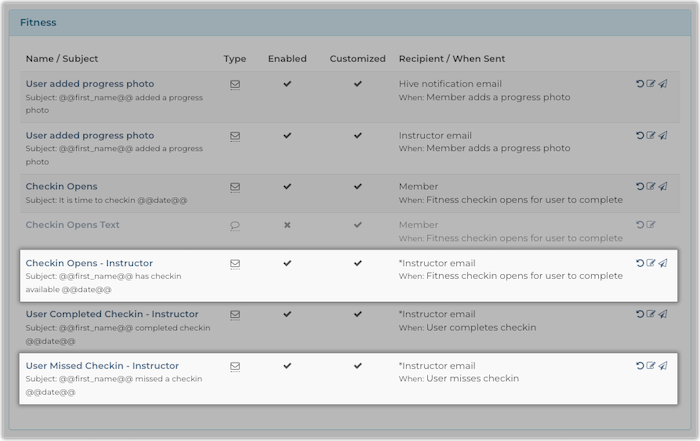Open the Checkin Opens - Instructor link
Image resolution: width=700 pixels, height=441 pixels.
coord(89,263)
